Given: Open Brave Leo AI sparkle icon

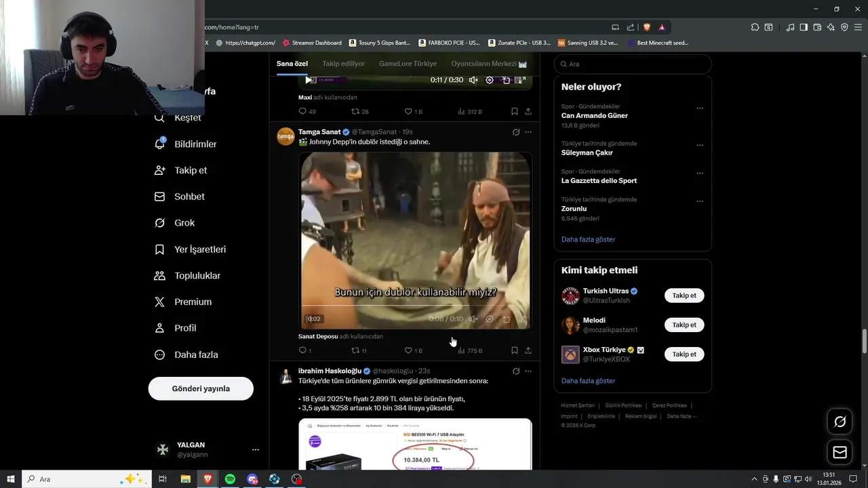Looking at the screenshot, I should click(831, 27).
